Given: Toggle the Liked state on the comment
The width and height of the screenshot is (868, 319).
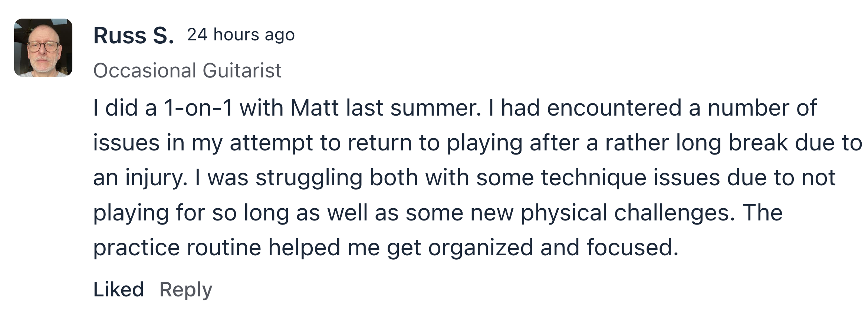Looking at the screenshot, I should tap(118, 289).
